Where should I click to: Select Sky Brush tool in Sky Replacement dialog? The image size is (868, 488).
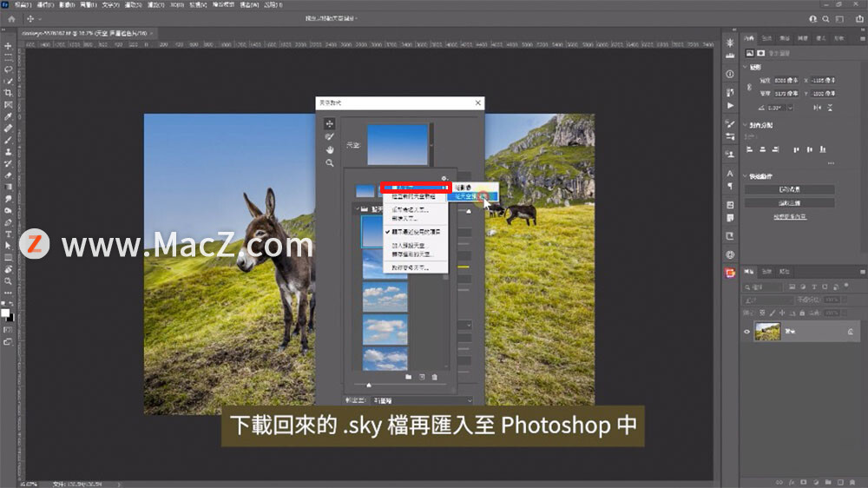329,137
